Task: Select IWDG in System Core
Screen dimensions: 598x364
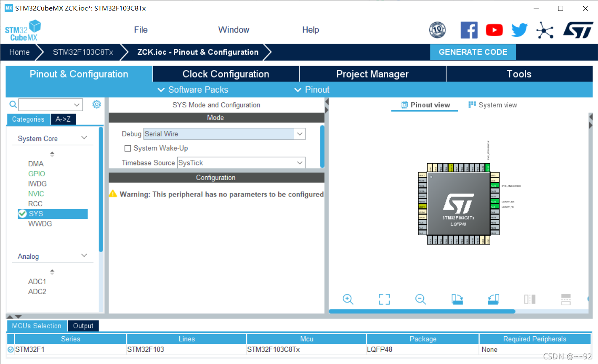Action: tap(37, 184)
